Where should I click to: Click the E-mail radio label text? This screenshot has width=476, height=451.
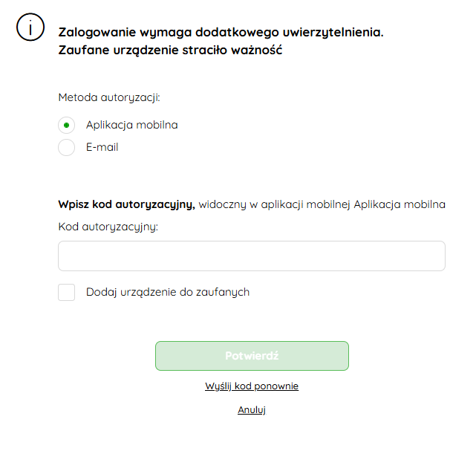click(x=102, y=147)
